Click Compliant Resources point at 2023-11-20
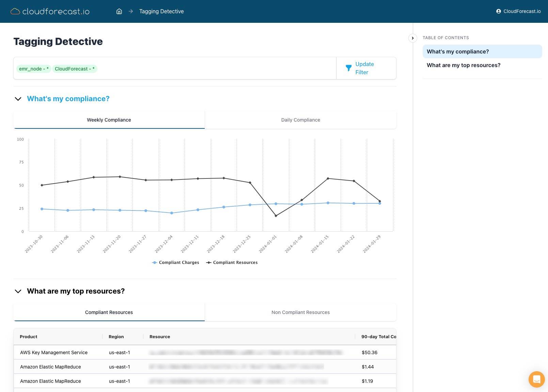The image size is (548, 392). (120, 177)
